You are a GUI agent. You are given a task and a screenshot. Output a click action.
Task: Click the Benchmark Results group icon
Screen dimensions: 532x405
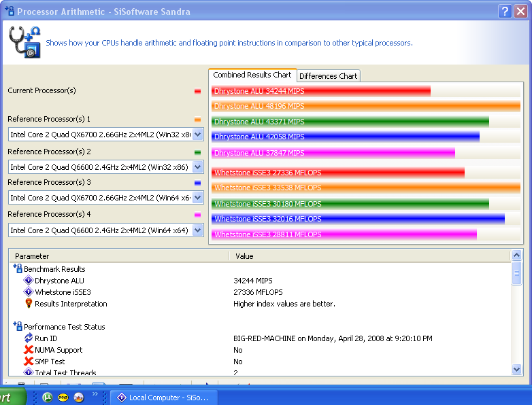tap(18, 268)
